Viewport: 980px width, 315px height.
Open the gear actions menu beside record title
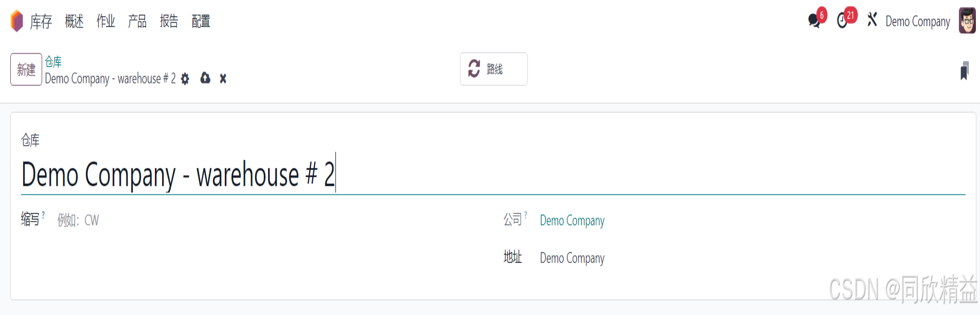tap(185, 79)
